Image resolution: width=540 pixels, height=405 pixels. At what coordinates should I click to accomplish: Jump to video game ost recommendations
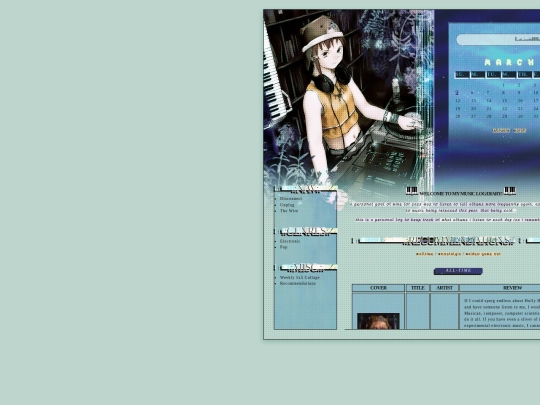point(483,254)
